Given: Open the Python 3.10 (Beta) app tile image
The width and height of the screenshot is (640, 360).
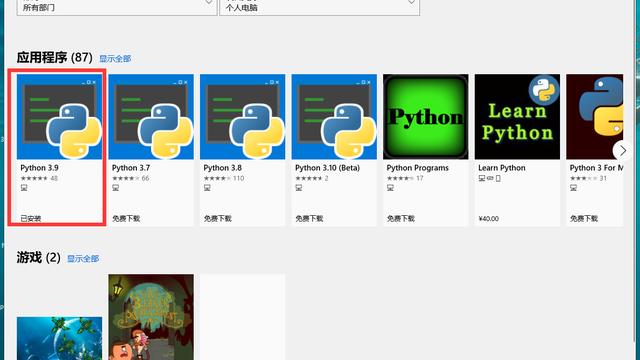Looking at the screenshot, I should [334, 117].
